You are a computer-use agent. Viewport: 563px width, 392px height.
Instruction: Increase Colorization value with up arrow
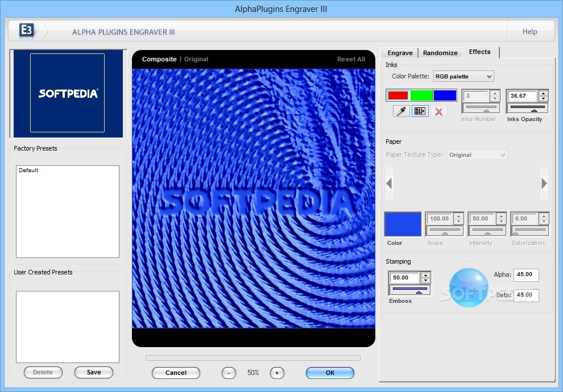pos(544,216)
